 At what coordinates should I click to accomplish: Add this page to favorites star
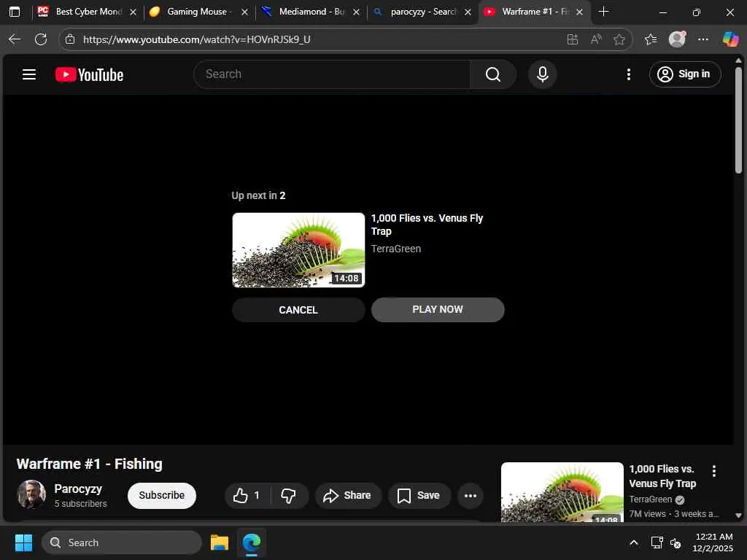click(619, 39)
